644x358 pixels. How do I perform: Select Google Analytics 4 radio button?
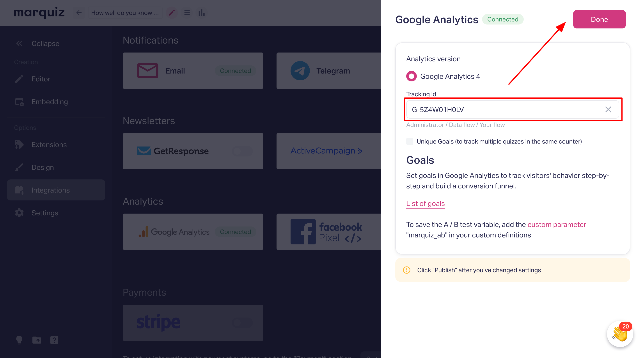pyautogui.click(x=411, y=76)
